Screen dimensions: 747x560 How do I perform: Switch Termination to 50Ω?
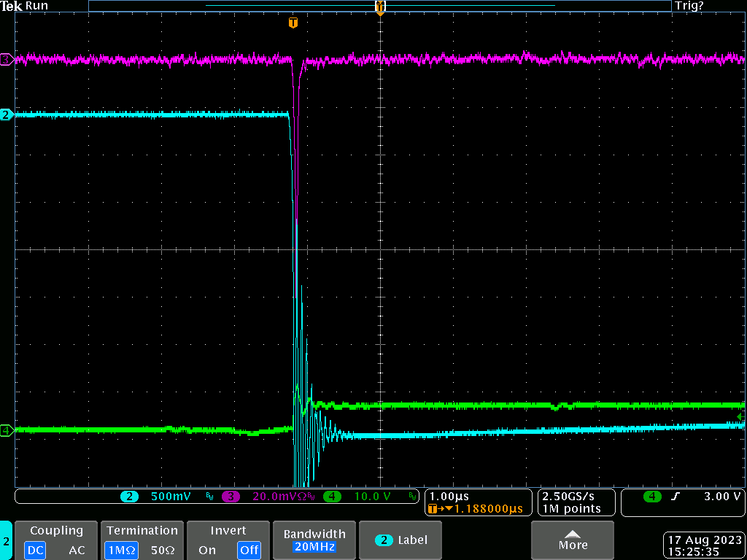(x=162, y=550)
